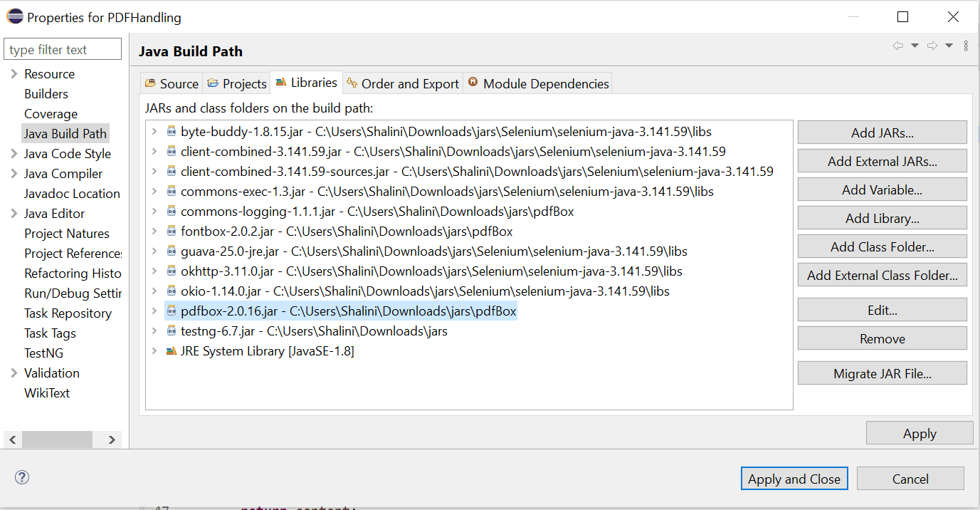980x510 pixels.
Task: Expand the Resource section in the sidebar
Action: (14, 73)
